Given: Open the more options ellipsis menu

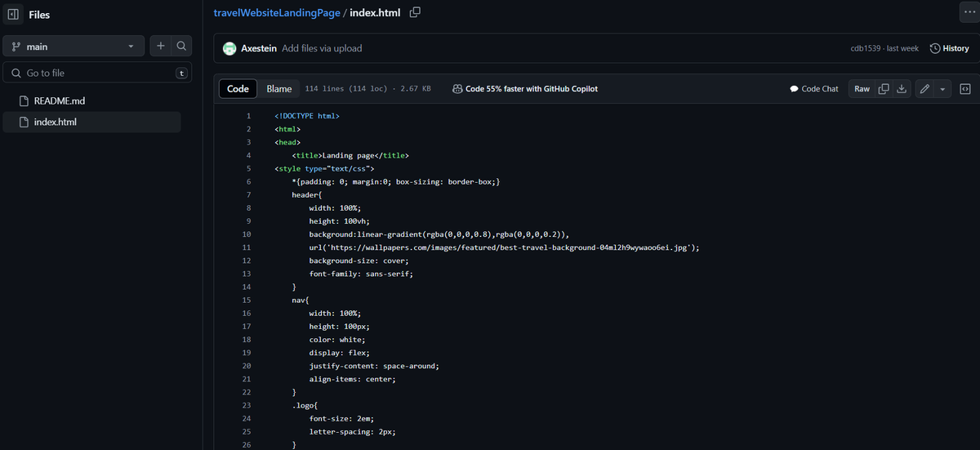Looking at the screenshot, I should pyautogui.click(x=969, y=12).
